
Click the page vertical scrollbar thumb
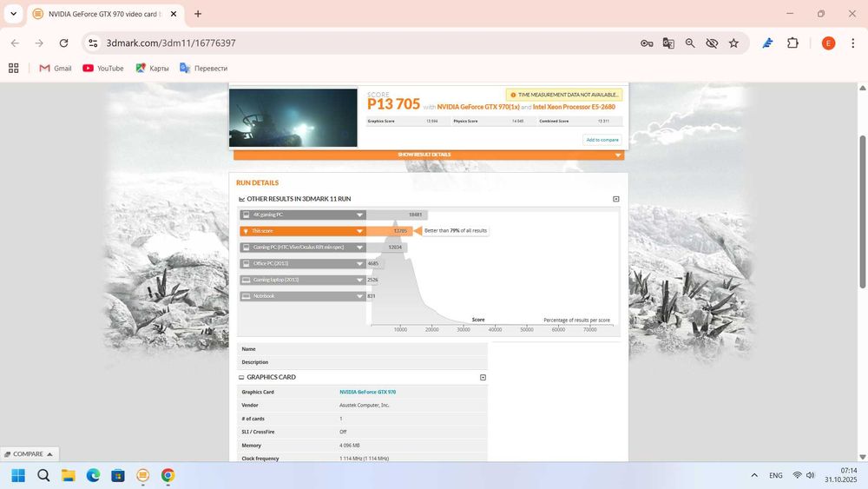click(x=863, y=212)
